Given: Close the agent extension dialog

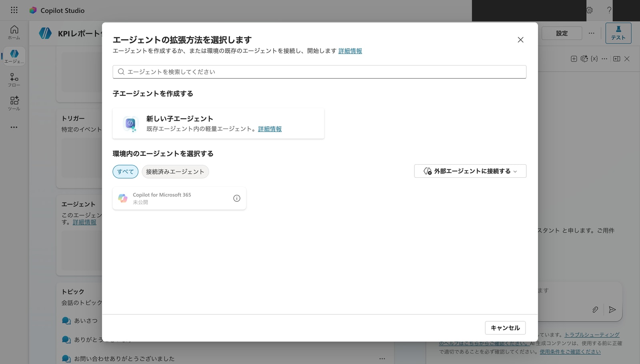Looking at the screenshot, I should (x=520, y=40).
